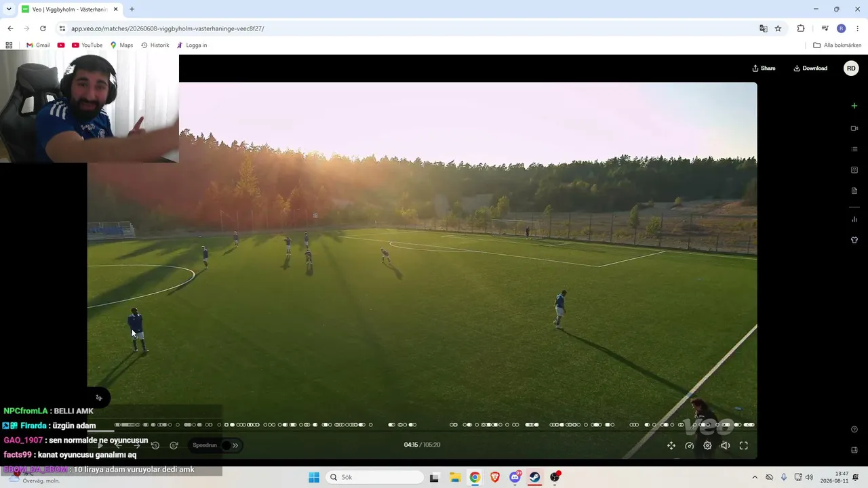Open the Maps bookmark
Screen dimensions: 868x488
[x=121, y=45]
